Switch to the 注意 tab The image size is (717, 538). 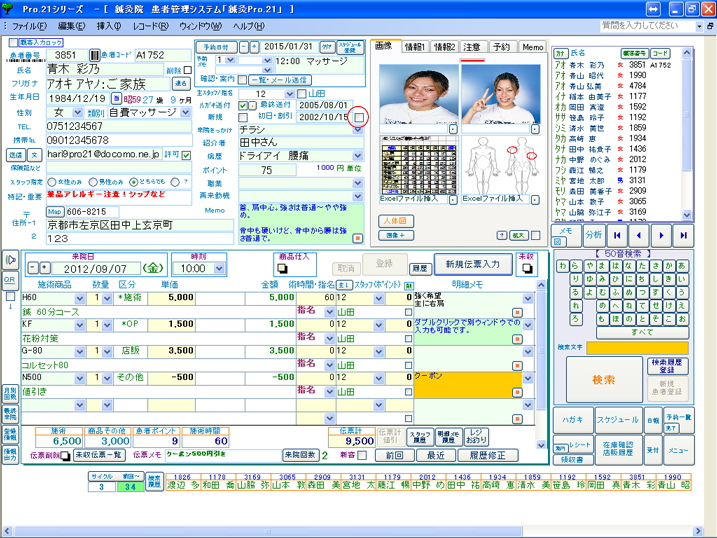point(472,47)
